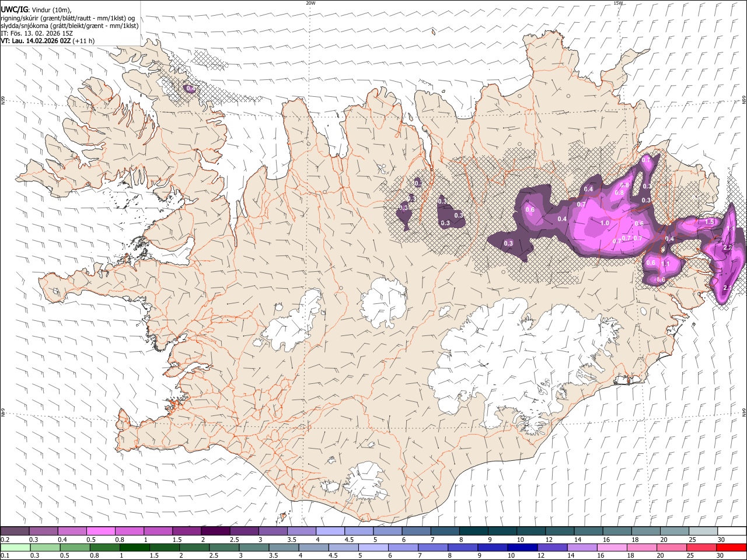Click the light pink rain swatch labeled 16

click(613, 547)
